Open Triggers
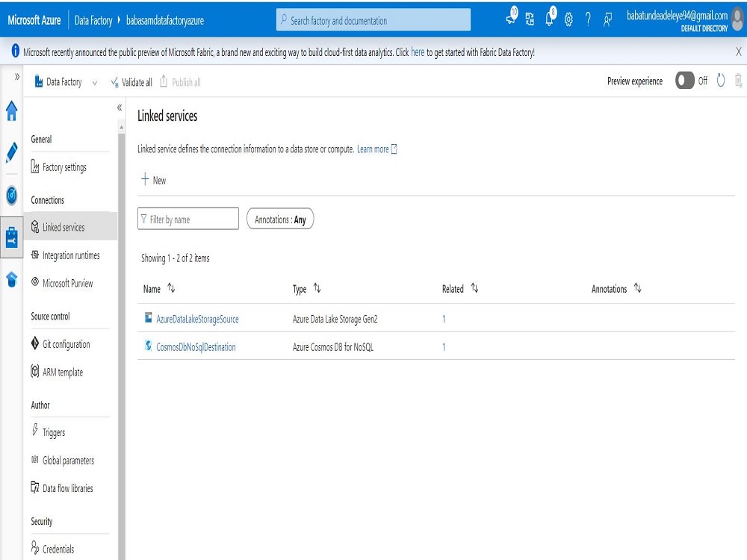Image resolution: width=747 pixels, height=560 pixels. pyautogui.click(x=53, y=432)
